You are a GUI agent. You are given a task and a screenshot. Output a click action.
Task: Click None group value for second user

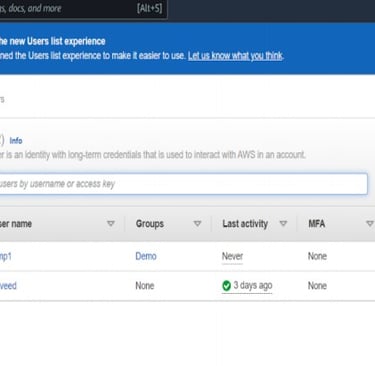pos(145,286)
